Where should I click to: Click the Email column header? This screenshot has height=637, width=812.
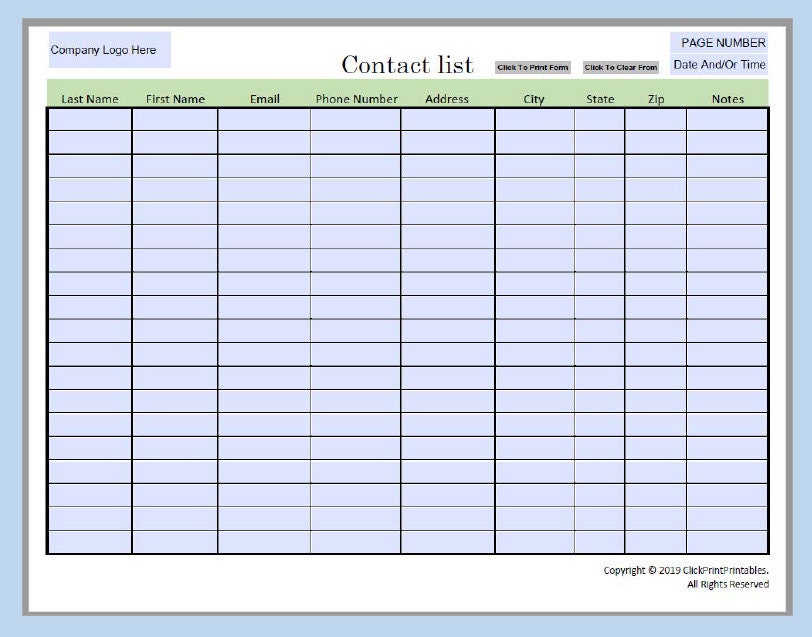click(265, 99)
